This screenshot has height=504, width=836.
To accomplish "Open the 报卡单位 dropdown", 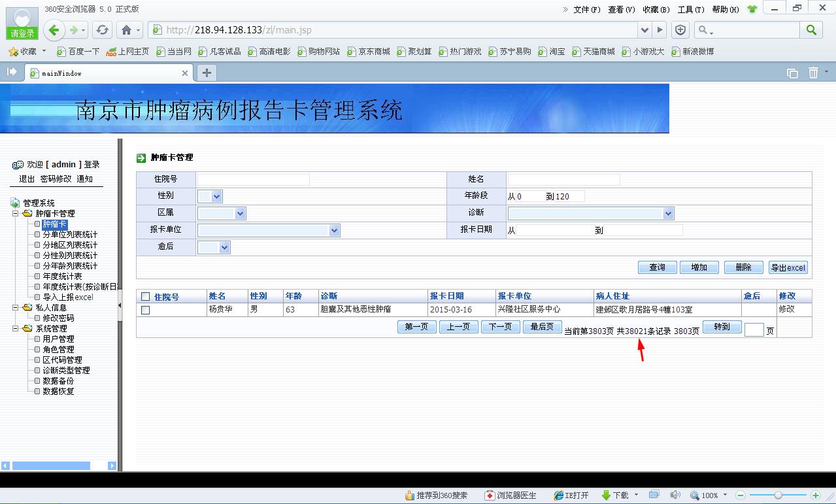I will tap(269, 230).
